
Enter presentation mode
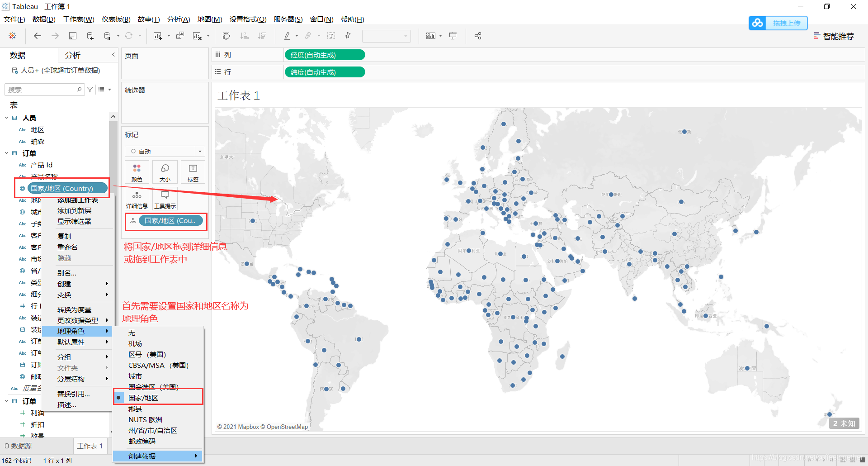pyautogui.click(x=453, y=36)
